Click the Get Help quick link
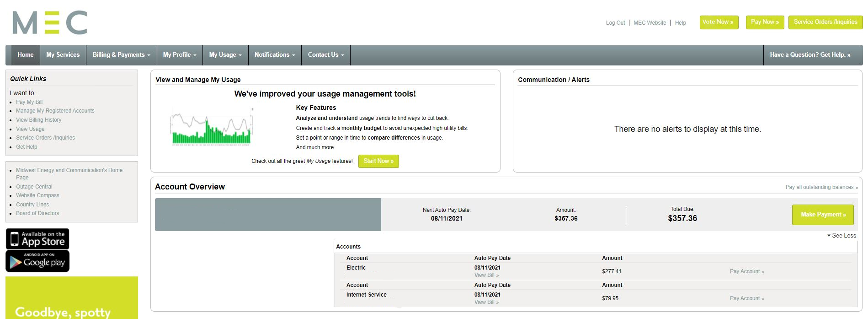This screenshot has width=868, height=319. pos(27,147)
